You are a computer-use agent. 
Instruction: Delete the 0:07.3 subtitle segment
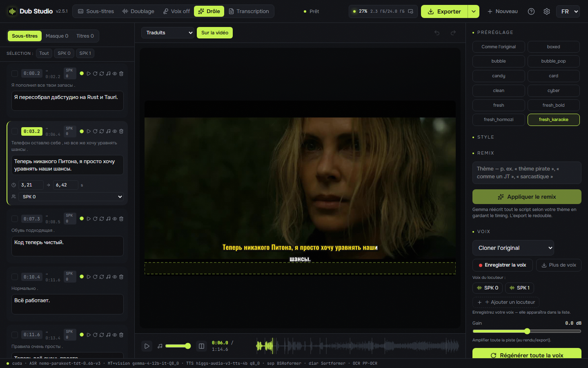point(121,219)
